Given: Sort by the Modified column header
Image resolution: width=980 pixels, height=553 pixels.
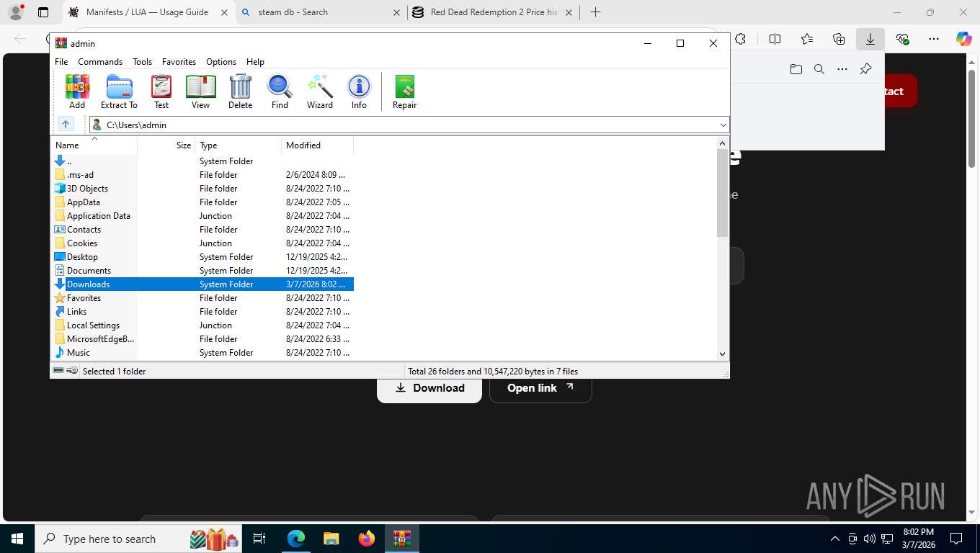Looking at the screenshot, I should tap(318, 145).
